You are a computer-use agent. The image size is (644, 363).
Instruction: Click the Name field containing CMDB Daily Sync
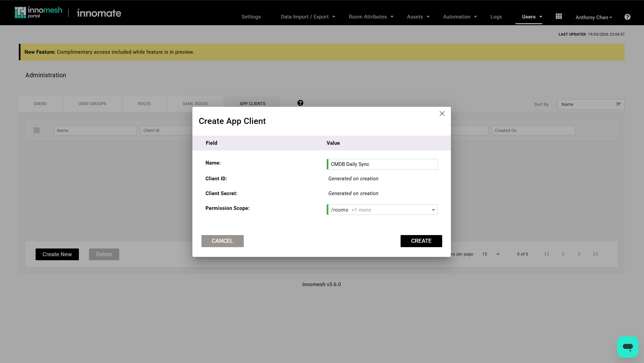[382, 164]
